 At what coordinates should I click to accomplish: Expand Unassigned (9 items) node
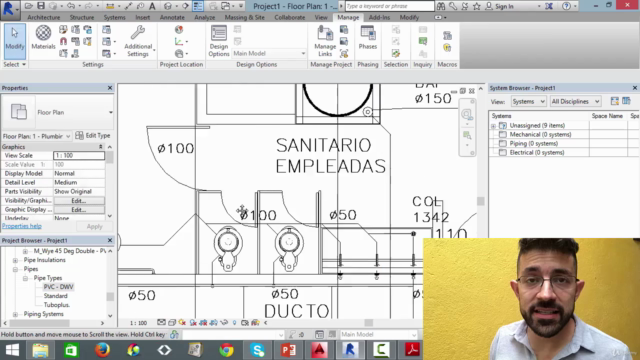pyautogui.click(x=493, y=126)
